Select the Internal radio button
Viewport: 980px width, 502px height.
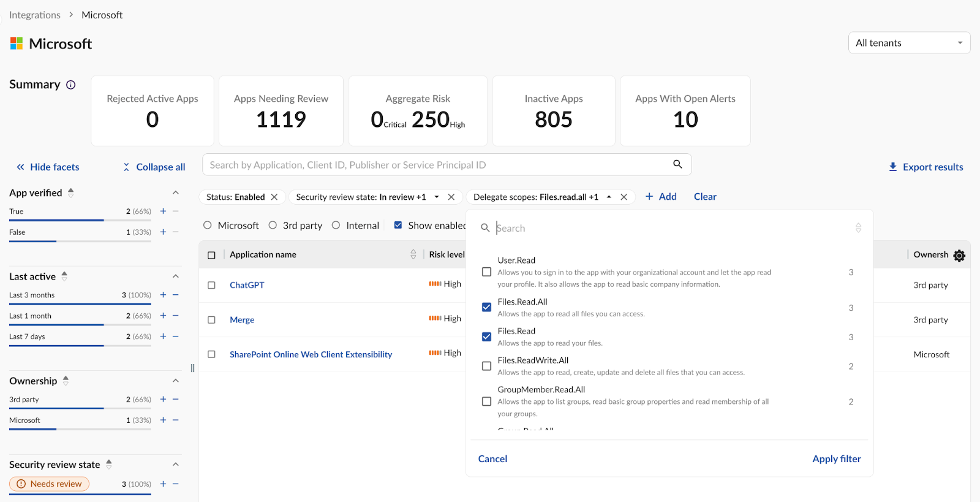336,226
